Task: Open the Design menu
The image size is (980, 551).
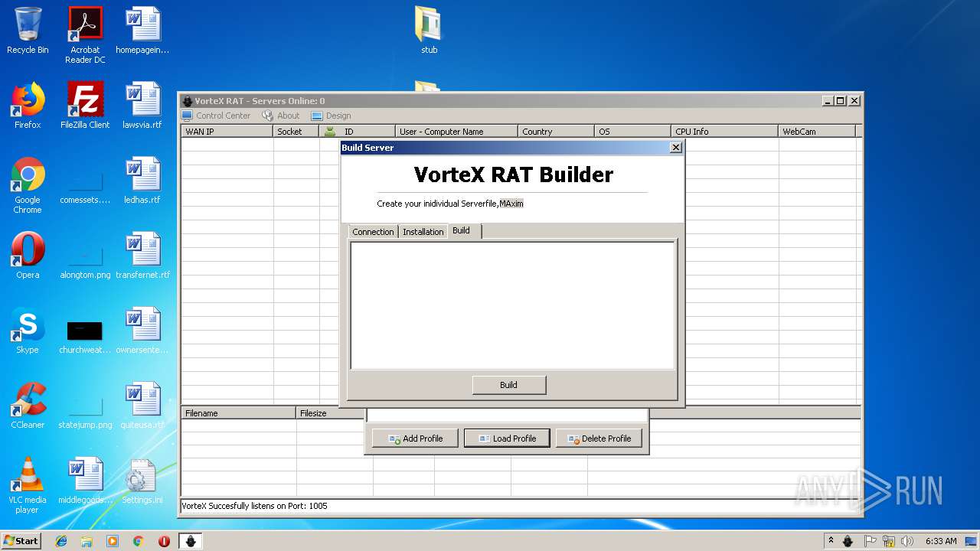Action: (331, 116)
